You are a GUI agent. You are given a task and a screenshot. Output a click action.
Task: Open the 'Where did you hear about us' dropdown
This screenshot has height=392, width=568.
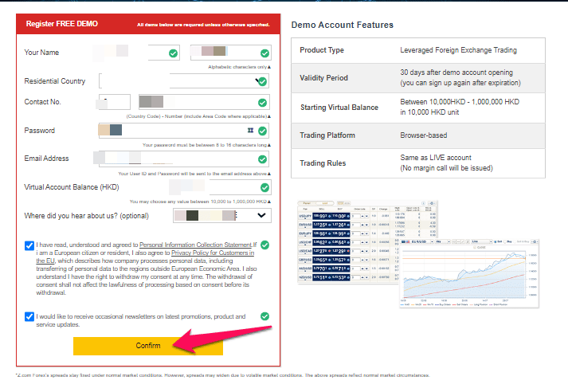pyautogui.click(x=222, y=216)
